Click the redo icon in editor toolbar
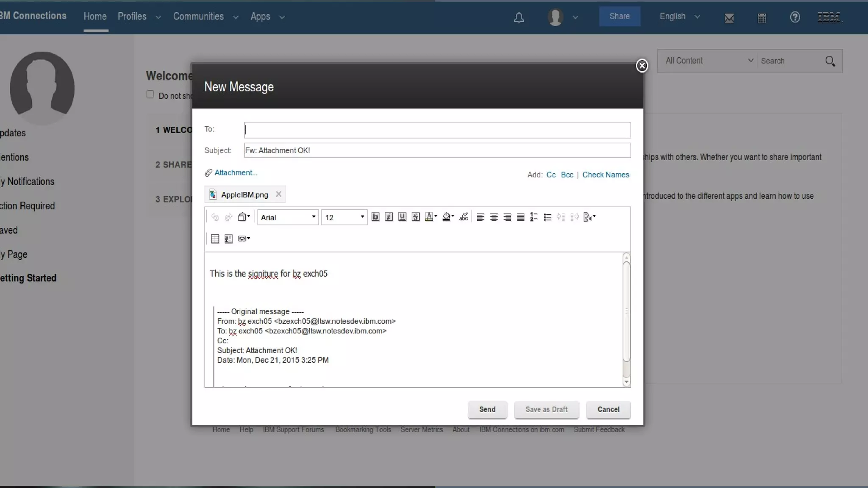 coord(228,217)
